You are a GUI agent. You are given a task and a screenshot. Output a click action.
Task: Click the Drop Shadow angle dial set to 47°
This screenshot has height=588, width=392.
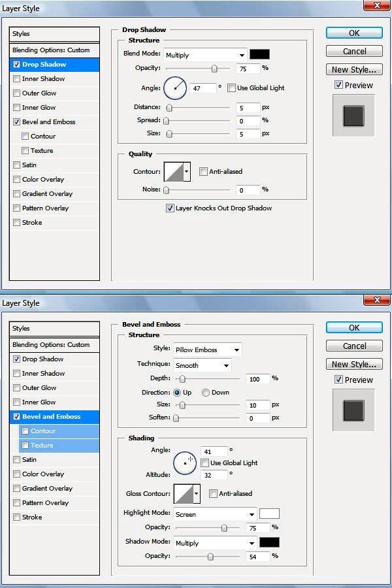tap(175, 87)
